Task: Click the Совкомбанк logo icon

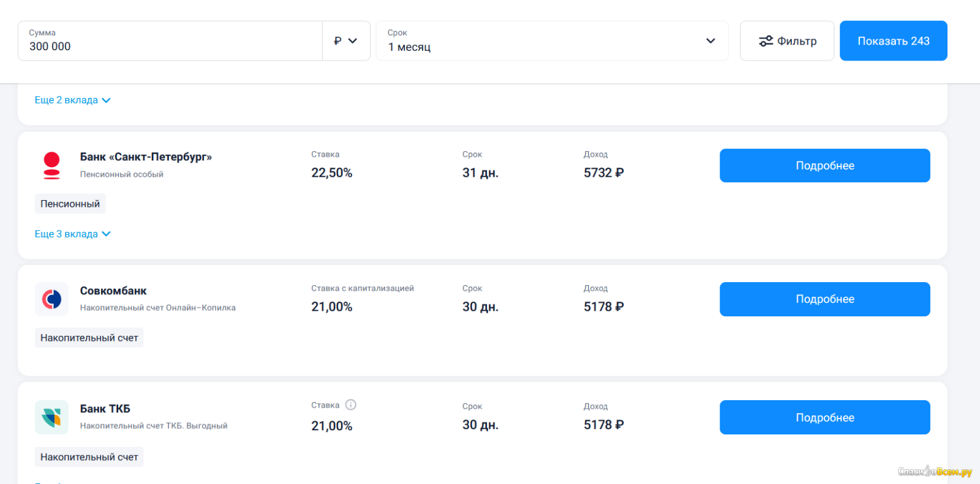Action: 51,299
